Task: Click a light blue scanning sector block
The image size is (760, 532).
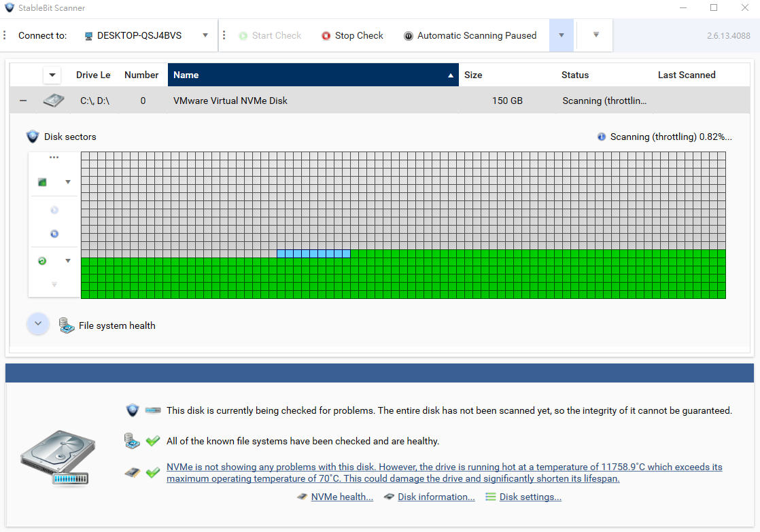Action: click(313, 253)
